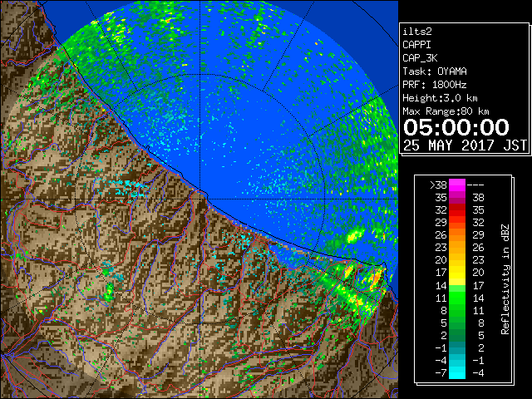
Task: Click the "CAP_3K" label
Action: [420, 58]
